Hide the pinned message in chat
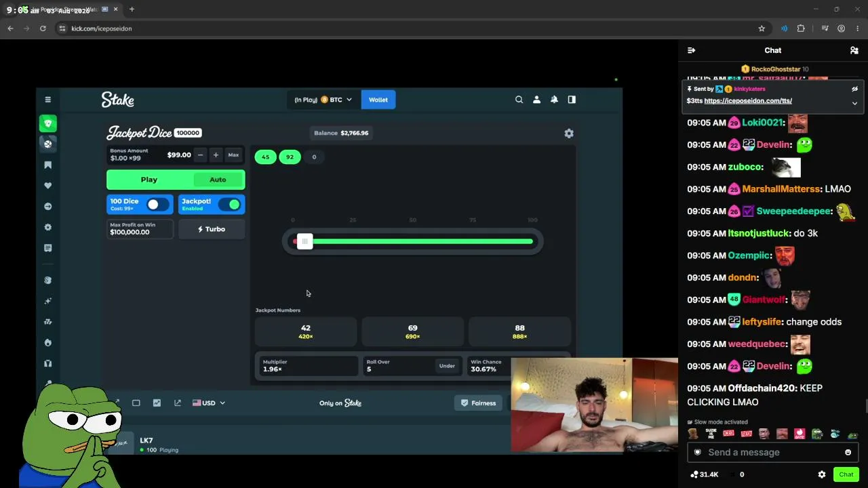Screen dimensions: 868x488 (x=854, y=89)
